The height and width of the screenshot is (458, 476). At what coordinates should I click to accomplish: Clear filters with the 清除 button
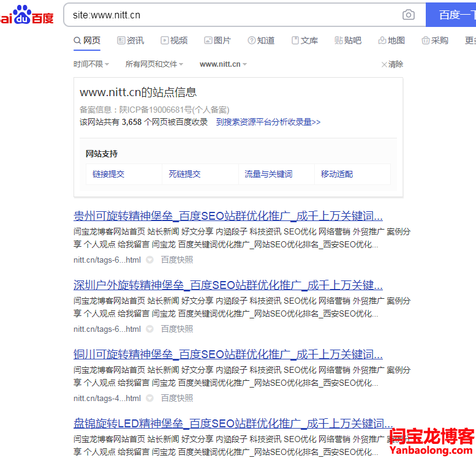392,64
